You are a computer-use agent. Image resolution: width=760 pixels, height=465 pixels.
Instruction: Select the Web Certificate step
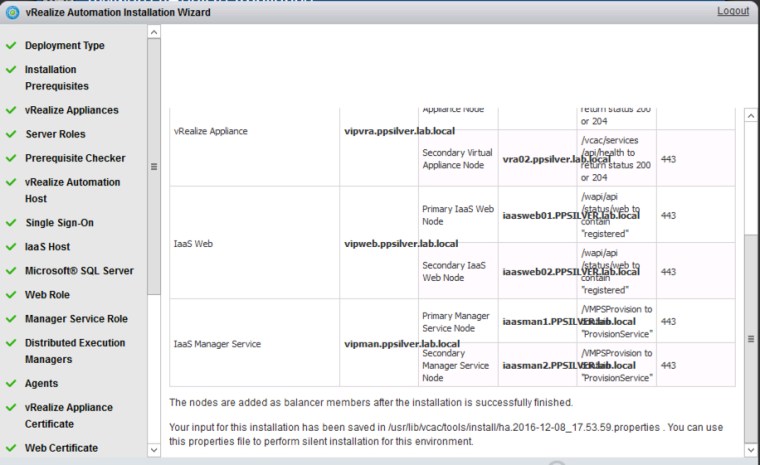click(x=62, y=448)
